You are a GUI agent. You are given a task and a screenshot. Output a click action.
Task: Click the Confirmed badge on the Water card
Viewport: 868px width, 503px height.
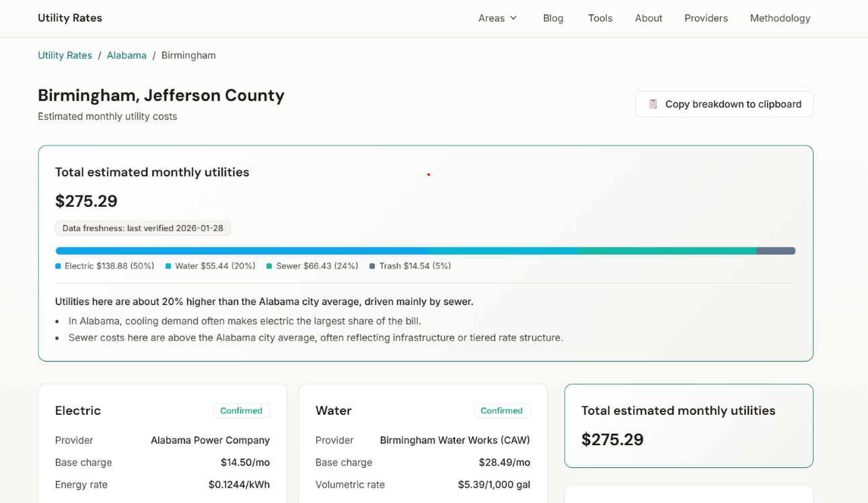(x=502, y=410)
